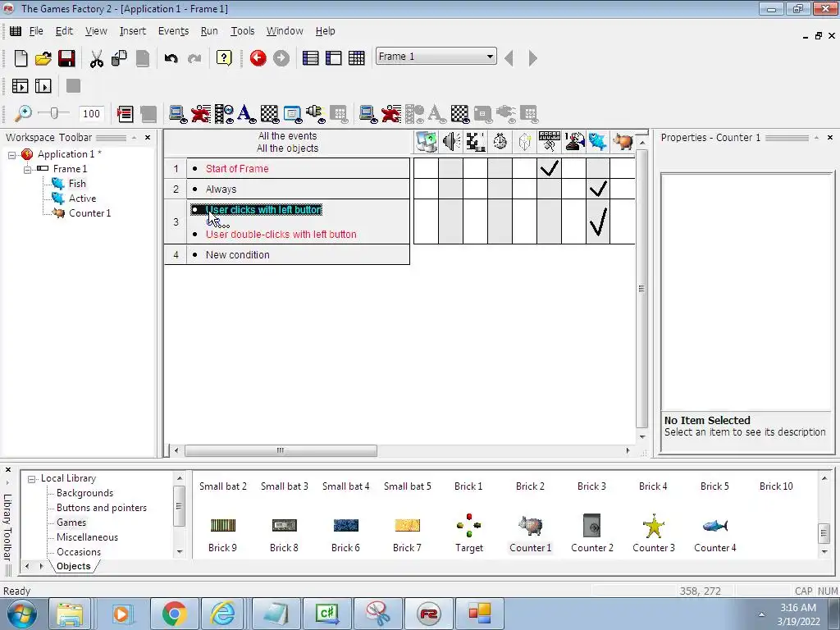Select the Start of Frame condition
The image size is (840, 630).
[237, 169]
